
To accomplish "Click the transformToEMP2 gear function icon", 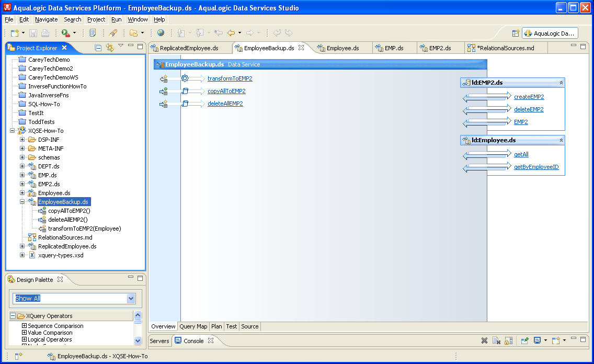I will coord(185,78).
